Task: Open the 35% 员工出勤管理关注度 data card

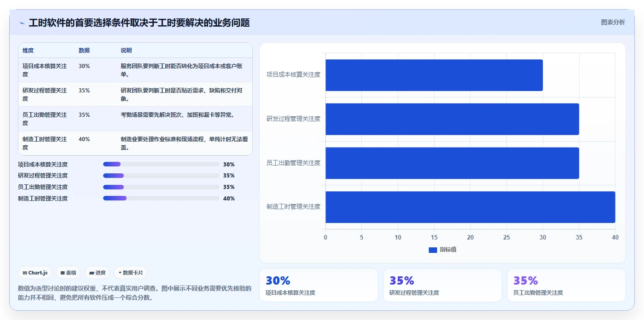Action: (566, 285)
